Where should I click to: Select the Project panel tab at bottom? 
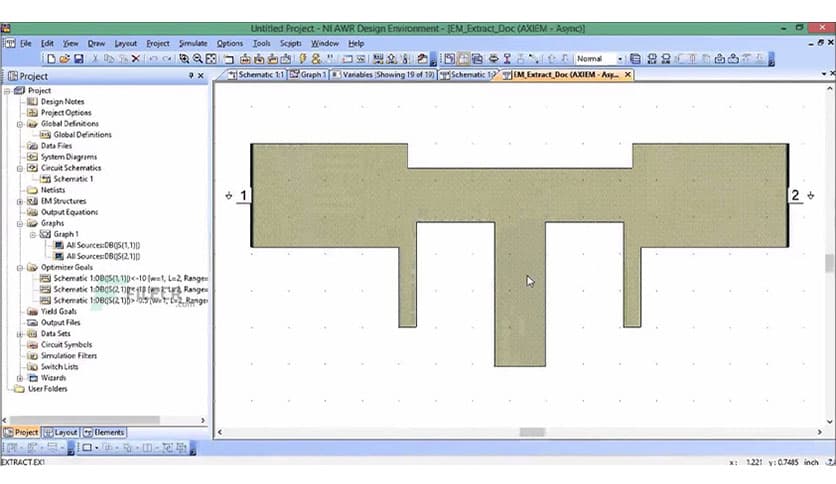pos(21,432)
